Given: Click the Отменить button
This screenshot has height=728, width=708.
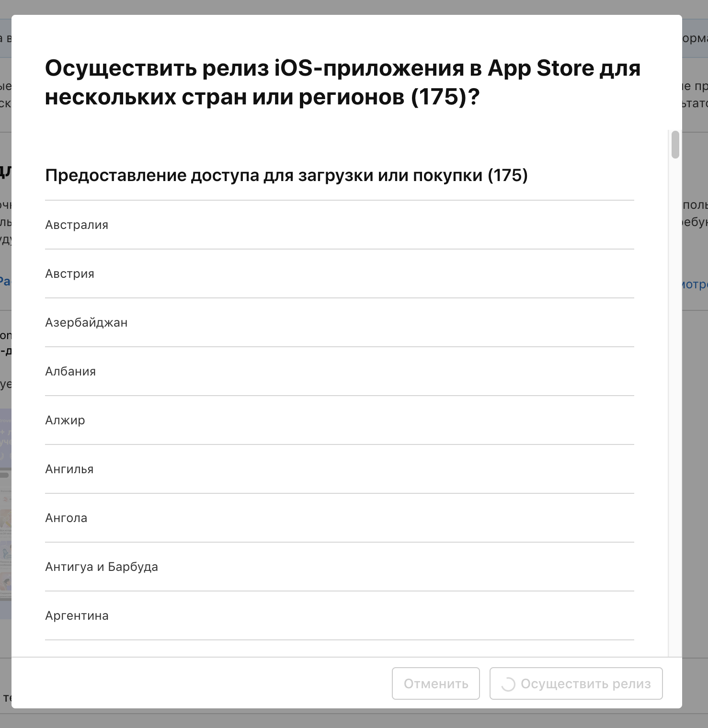Looking at the screenshot, I should pyautogui.click(x=435, y=684).
